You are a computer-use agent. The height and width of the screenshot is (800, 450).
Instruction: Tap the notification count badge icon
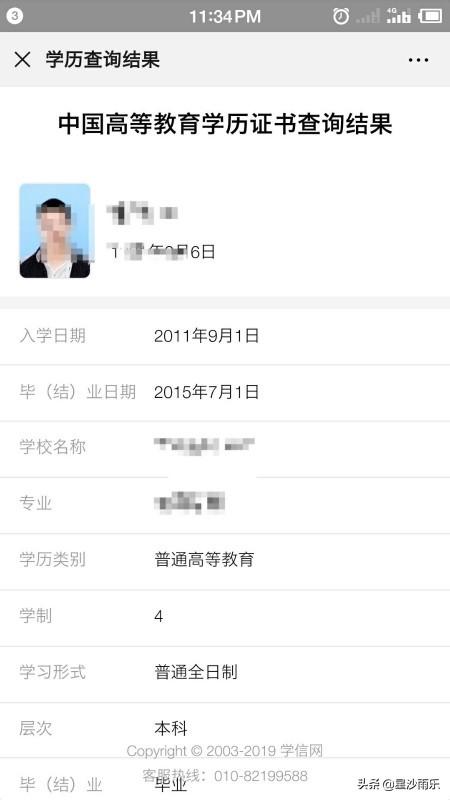pos(14,16)
